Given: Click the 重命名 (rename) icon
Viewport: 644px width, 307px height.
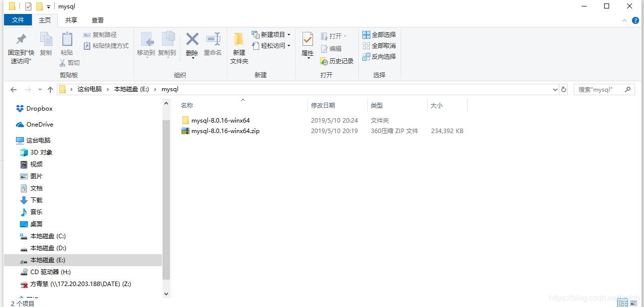Looking at the screenshot, I should 213,39.
